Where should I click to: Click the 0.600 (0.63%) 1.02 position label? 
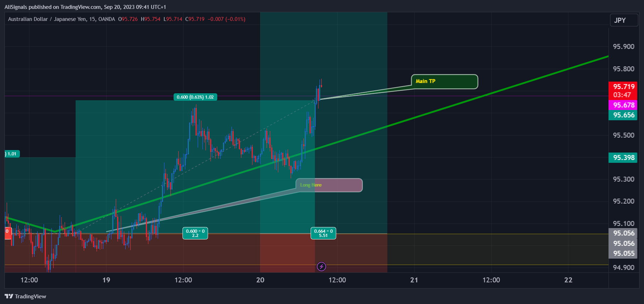195,97
